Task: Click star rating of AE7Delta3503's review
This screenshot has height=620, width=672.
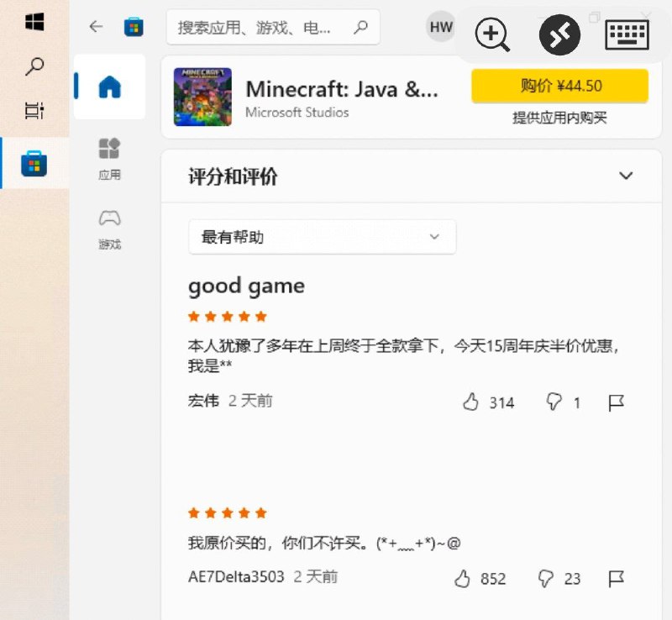Action: click(227, 512)
